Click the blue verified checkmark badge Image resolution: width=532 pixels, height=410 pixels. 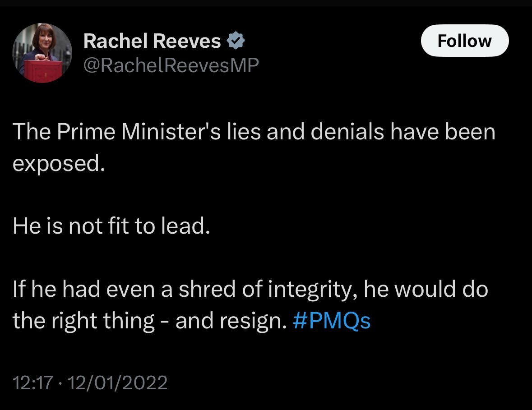pos(236,40)
